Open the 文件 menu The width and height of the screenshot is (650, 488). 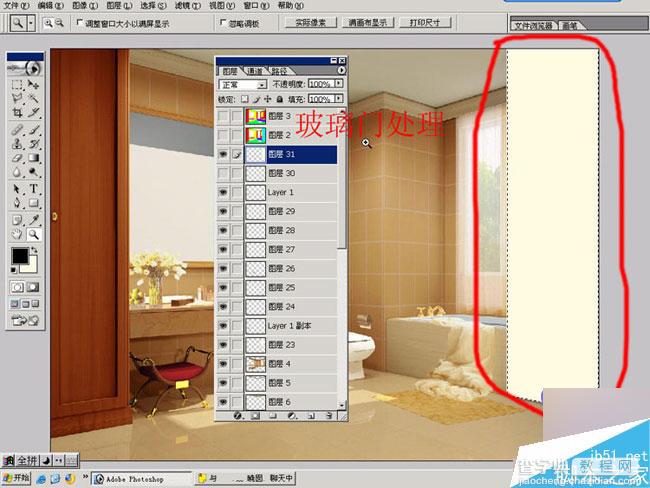(17, 6)
